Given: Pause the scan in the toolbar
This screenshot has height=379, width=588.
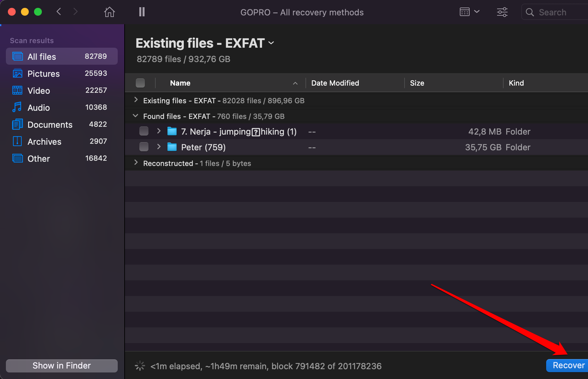Looking at the screenshot, I should [x=142, y=12].
